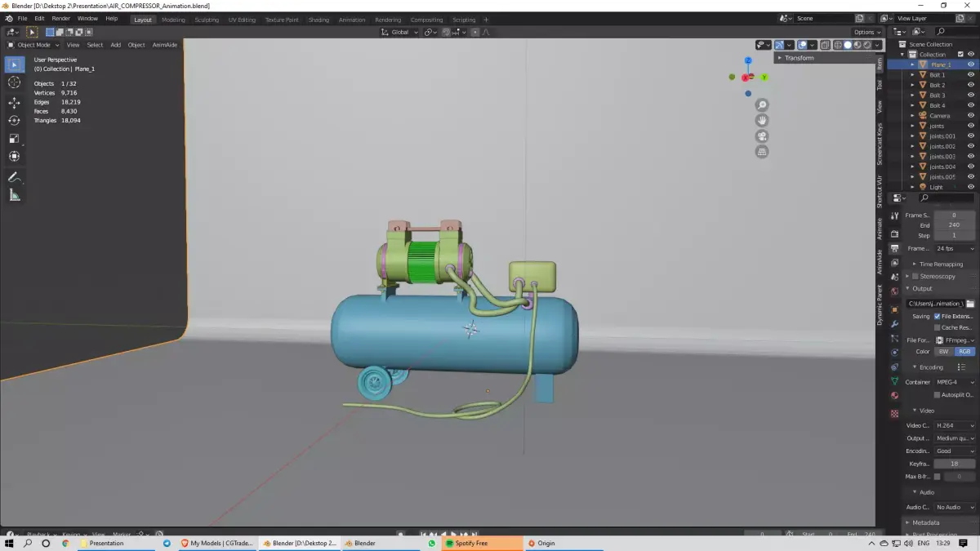Hide the Bolt 2 object with its eye icon
Viewport: 980px width, 551px height.
click(x=971, y=84)
